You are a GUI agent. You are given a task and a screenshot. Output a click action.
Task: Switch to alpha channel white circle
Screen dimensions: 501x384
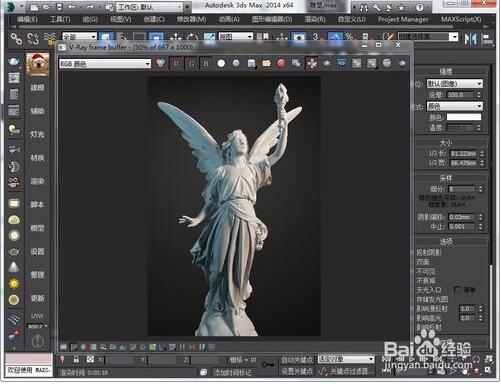tap(221, 63)
